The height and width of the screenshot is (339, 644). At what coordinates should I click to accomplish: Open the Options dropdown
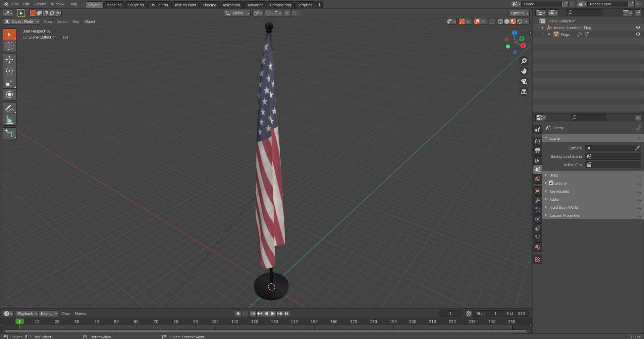click(519, 13)
